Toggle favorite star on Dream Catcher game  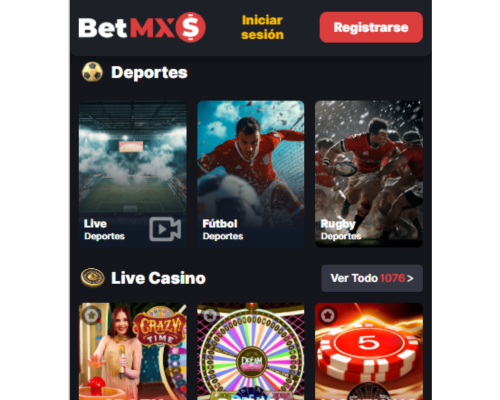pyautogui.click(x=209, y=315)
